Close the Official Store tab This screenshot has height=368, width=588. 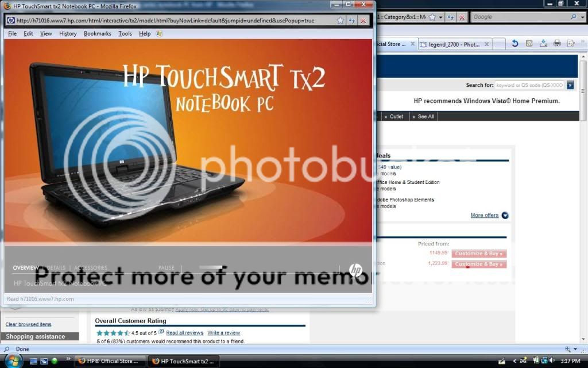(412, 44)
